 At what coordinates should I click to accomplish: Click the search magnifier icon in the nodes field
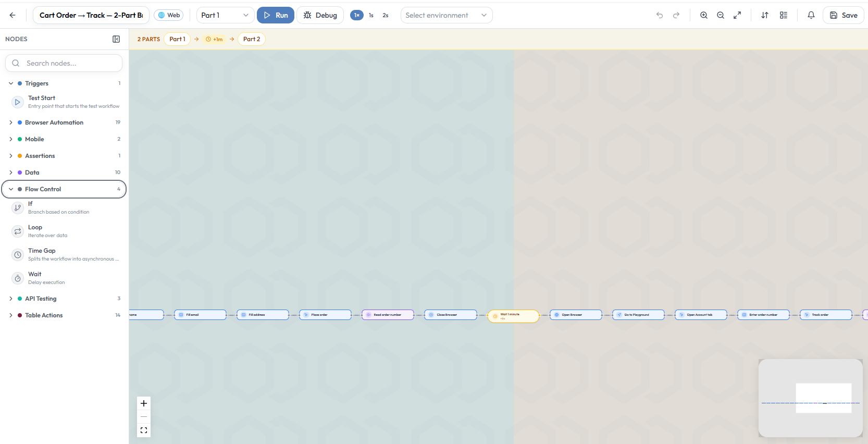click(16, 63)
